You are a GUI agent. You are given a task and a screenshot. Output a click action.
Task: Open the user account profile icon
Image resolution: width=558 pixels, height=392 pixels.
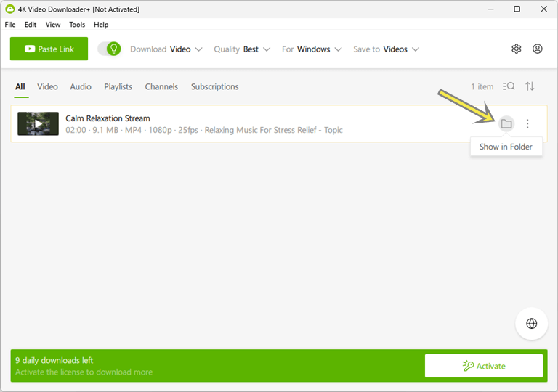pos(538,49)
